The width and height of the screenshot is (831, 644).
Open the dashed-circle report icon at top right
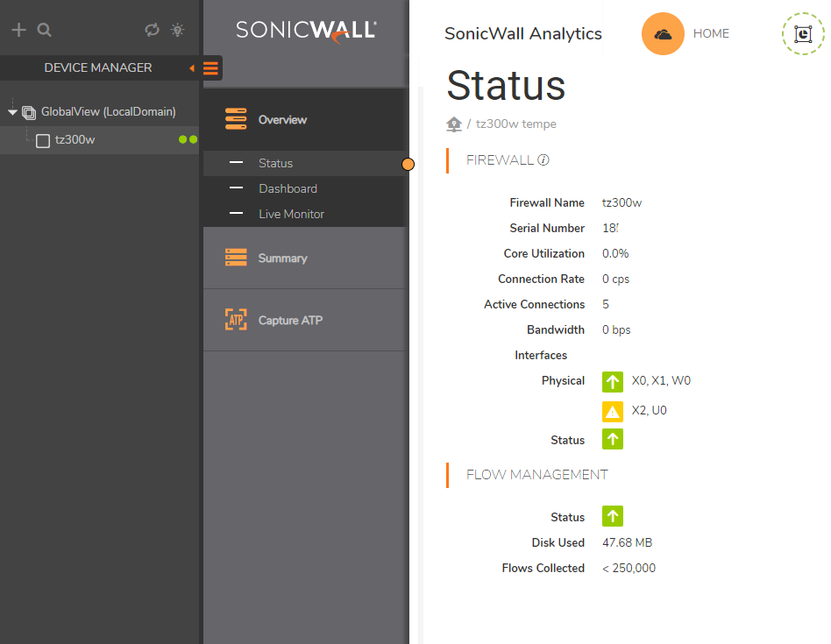(x=803, y=34)
